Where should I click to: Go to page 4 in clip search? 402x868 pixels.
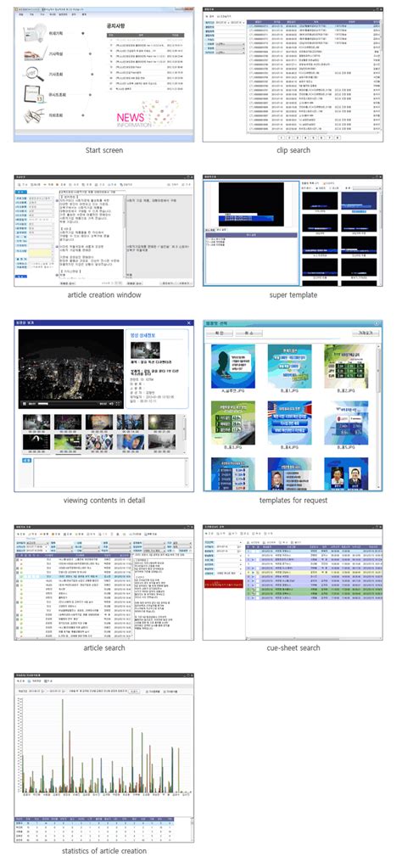[305, 137]
